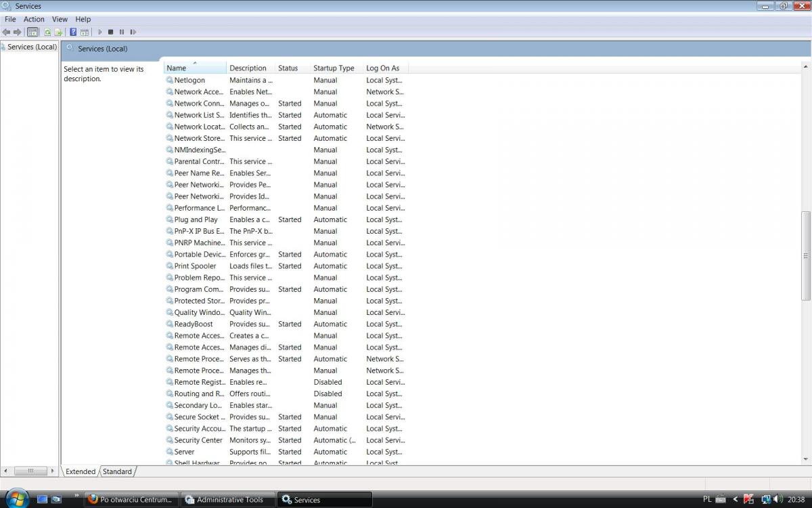Click the gear icon beside Netlogon
The width and height of the screenshot is (812, 508).
(x=170, y=80)
